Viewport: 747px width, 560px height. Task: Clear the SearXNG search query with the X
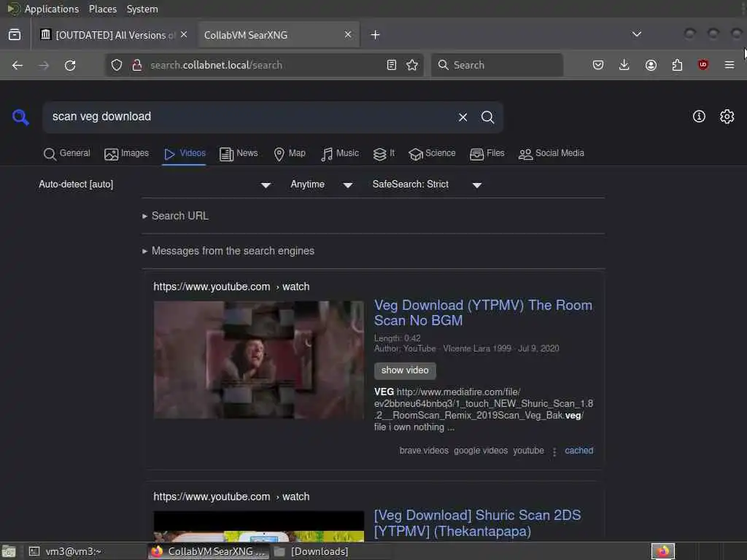pos(462,117)
